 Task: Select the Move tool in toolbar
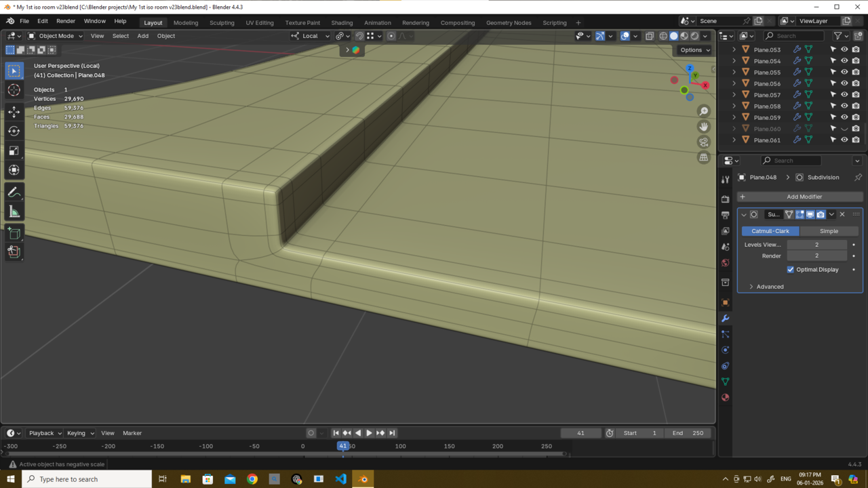[14, 111]
